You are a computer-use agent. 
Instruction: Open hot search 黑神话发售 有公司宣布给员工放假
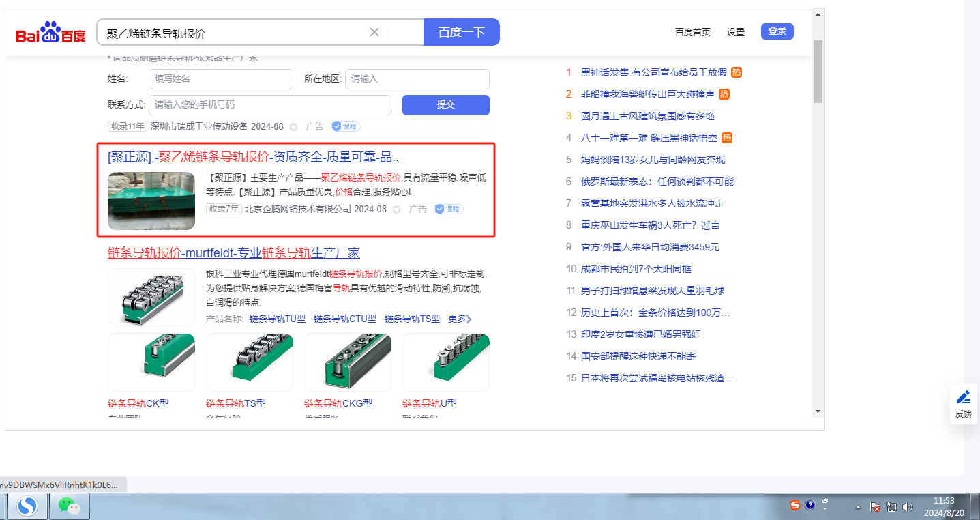(x=654, y=72)
